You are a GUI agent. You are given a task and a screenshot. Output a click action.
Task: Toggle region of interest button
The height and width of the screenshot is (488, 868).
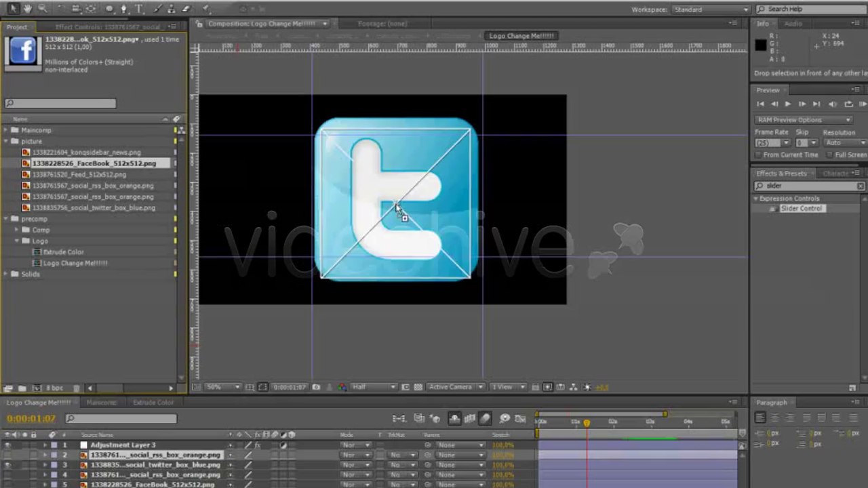coord(406,387)
